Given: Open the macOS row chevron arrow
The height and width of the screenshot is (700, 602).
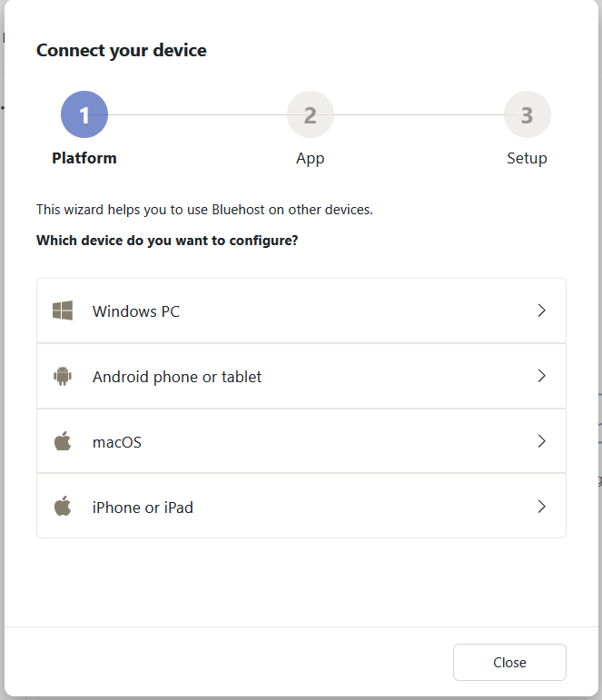Looking at the screenshot, I should [541, 441].
